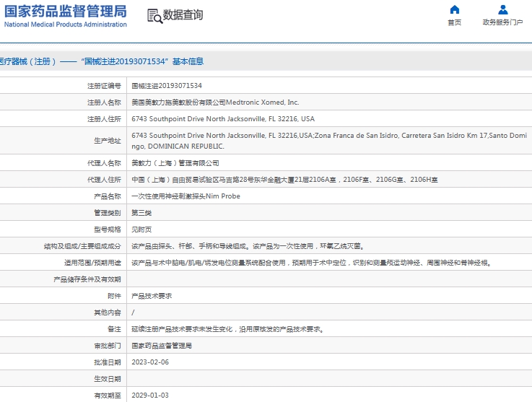Select the 有效期至 label
The image size is (532, 402).
pyautogui.click(x=108, y=396)
